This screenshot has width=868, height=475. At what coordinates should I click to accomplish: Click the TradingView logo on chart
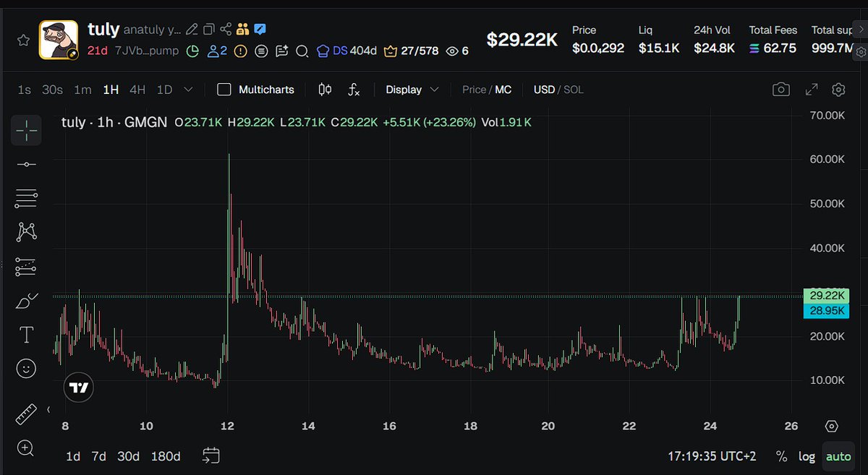pos(78,388)
